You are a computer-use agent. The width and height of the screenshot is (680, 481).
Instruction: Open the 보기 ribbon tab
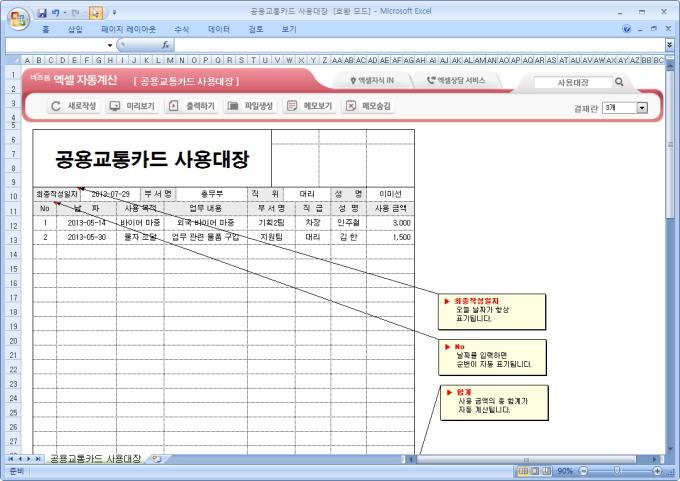289,29
